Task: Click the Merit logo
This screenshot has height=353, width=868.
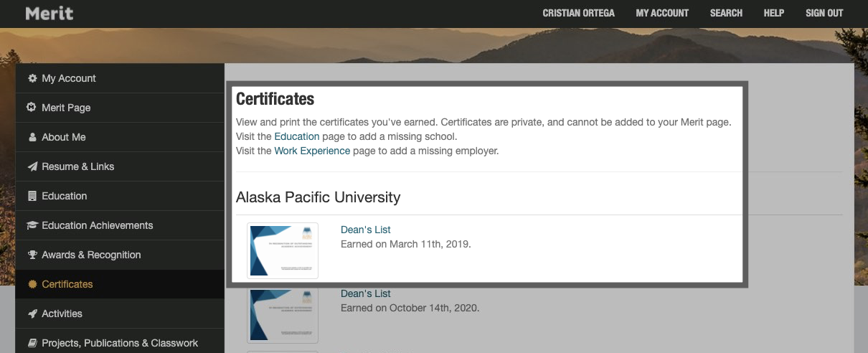Action: pyautogui.click(x=49, y=13)
